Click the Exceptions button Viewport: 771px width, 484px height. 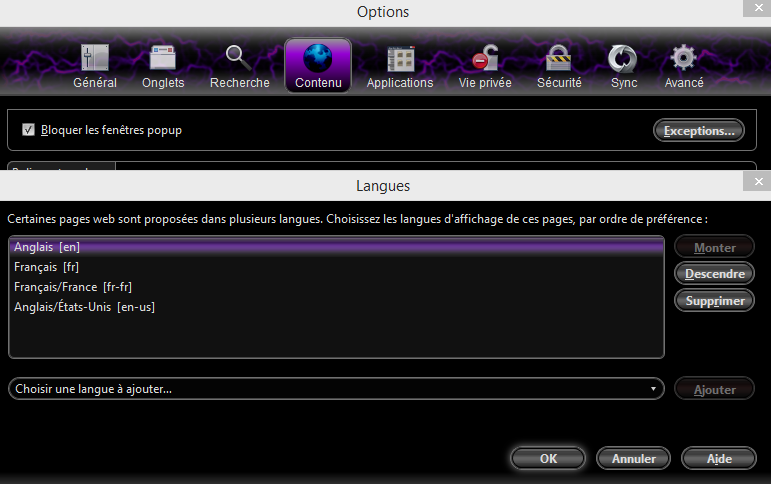pyautogui.click(x=699, y=130)
